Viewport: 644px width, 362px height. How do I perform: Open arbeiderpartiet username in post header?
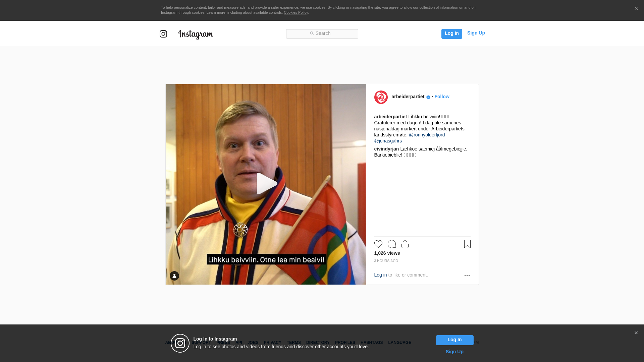408,97
